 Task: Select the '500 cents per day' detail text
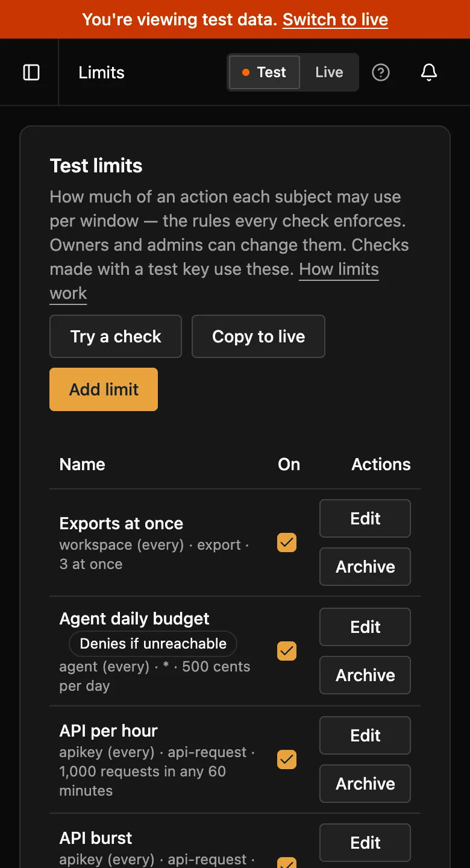[x=155, y=676]
